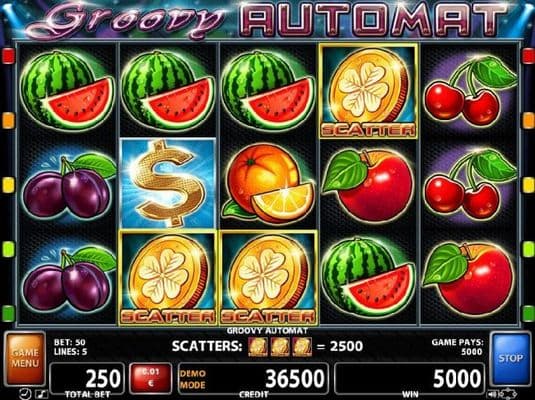Viewport: 535px width, 400px height.
Task: Select the orange fruit symbol
Action: pyautogui.click(x=268, y=183)
